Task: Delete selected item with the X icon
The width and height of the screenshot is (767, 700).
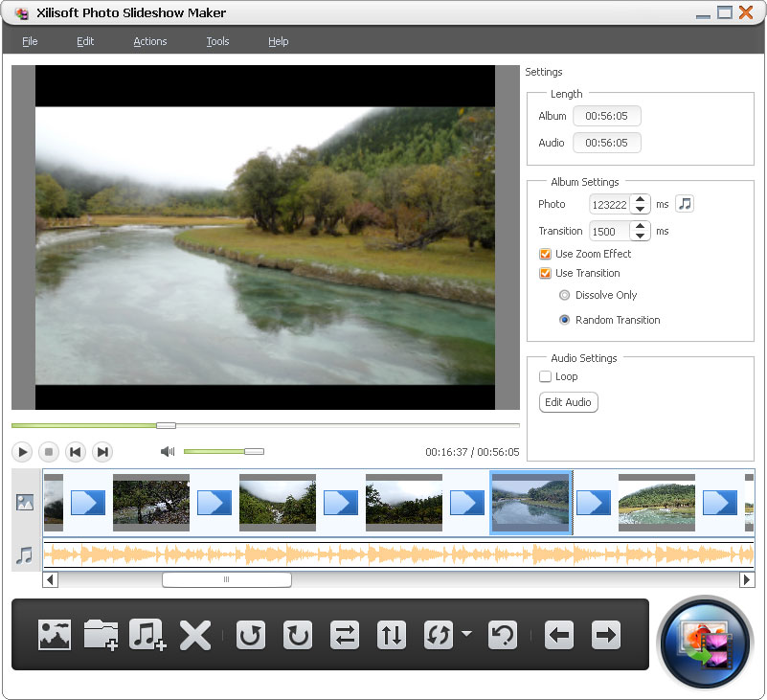Action: [195, 635]
